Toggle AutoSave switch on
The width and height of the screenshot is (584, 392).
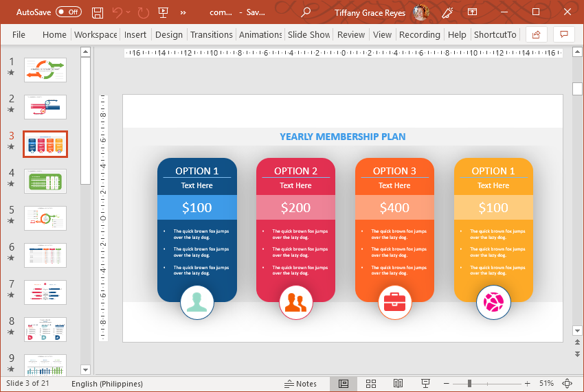[69, 12]
